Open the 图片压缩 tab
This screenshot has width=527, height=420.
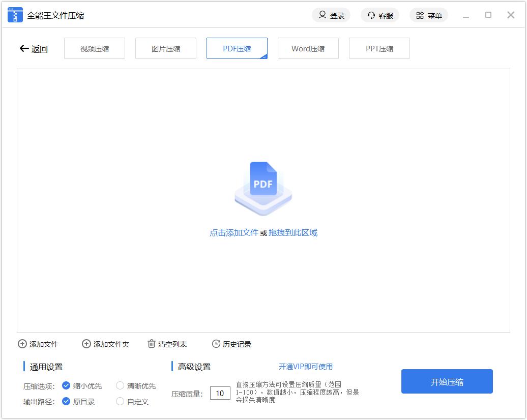point(166,49)
